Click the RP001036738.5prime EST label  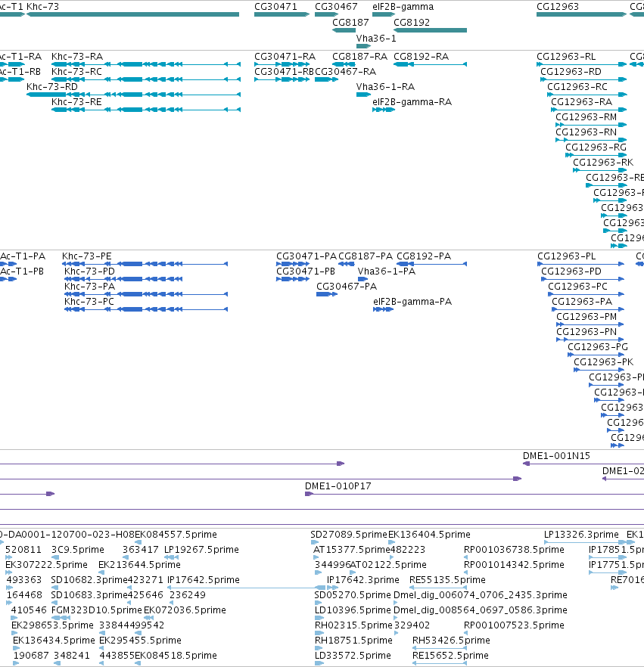pos(514,550)
